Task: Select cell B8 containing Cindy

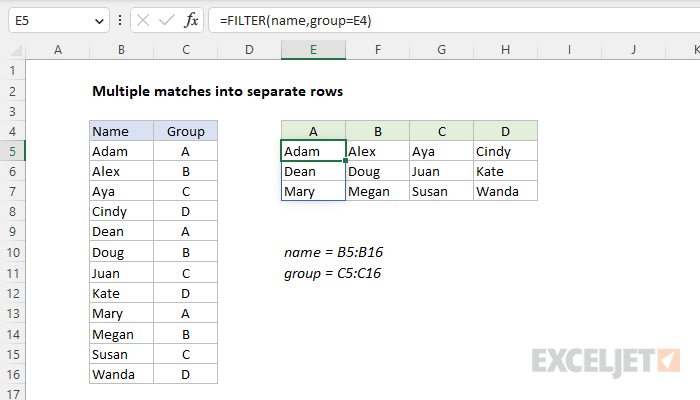Action: pyautogui.click(x=121, y=212)
